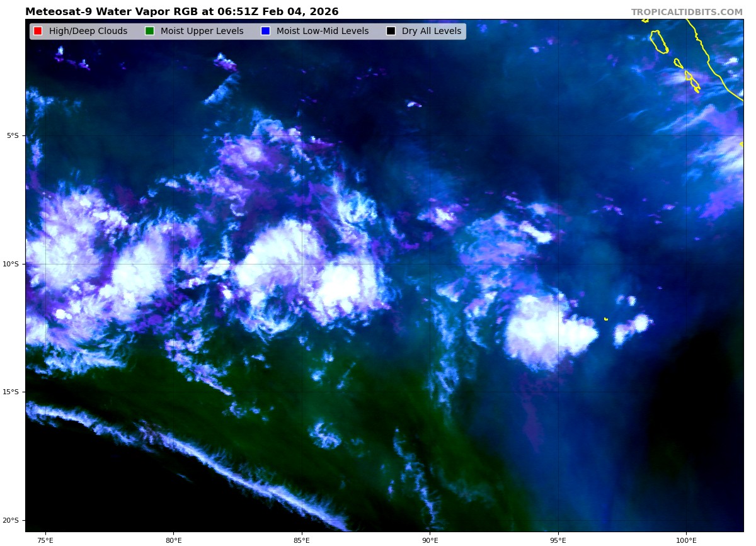The height and width of the screenshot is (546, 756).
Task: Click the 95°E longitude axis label
Action: [558, 540]
